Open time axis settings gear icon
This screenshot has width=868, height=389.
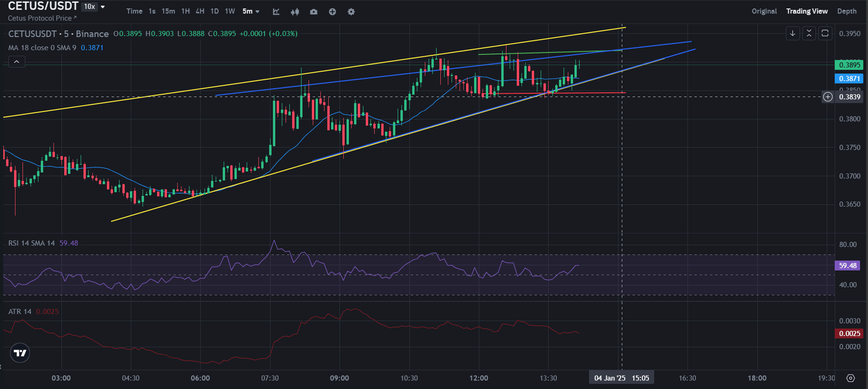[851, 378]
